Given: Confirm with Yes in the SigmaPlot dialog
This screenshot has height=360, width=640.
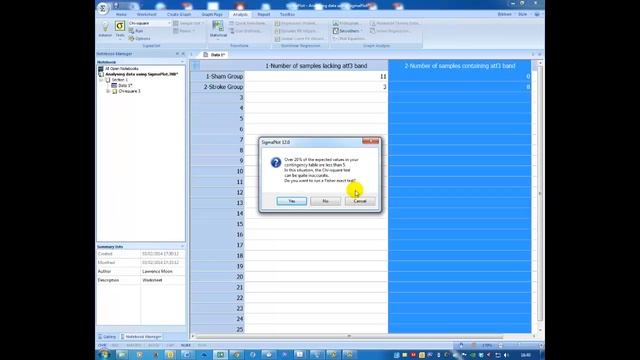Looking at the screenshot, I should point(291,201).
